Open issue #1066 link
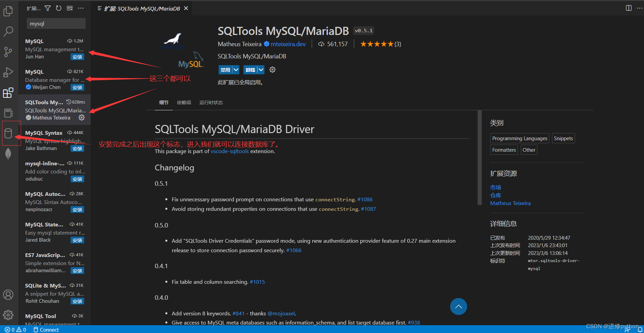644x333 pixels. [x=294, y=251]
